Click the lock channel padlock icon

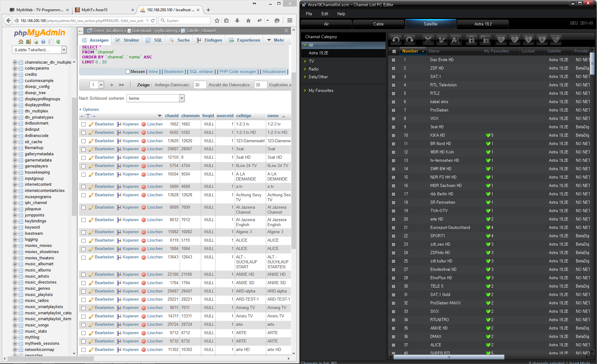tap(471, 40)
